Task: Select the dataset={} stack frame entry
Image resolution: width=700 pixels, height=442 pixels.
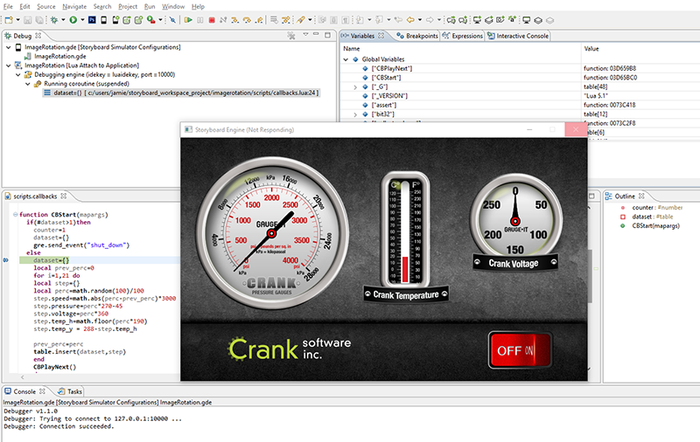Action: coord(181,93)
